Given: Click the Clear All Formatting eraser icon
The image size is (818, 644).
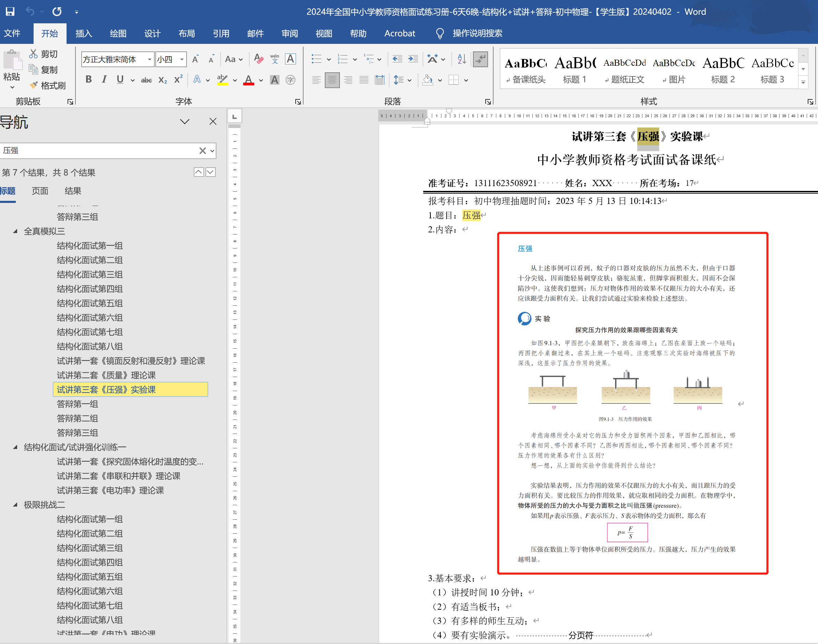Looking at the screenshot, I should [259, 59].
